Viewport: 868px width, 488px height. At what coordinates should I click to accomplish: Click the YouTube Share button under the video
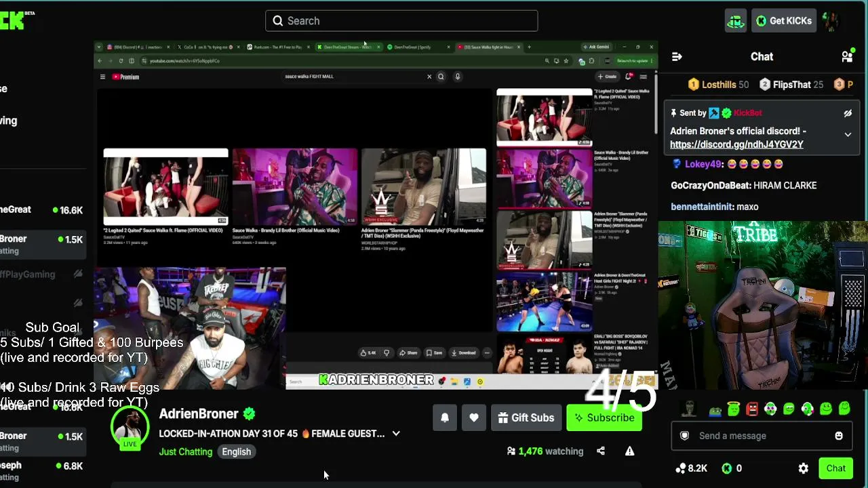(408, 353)
